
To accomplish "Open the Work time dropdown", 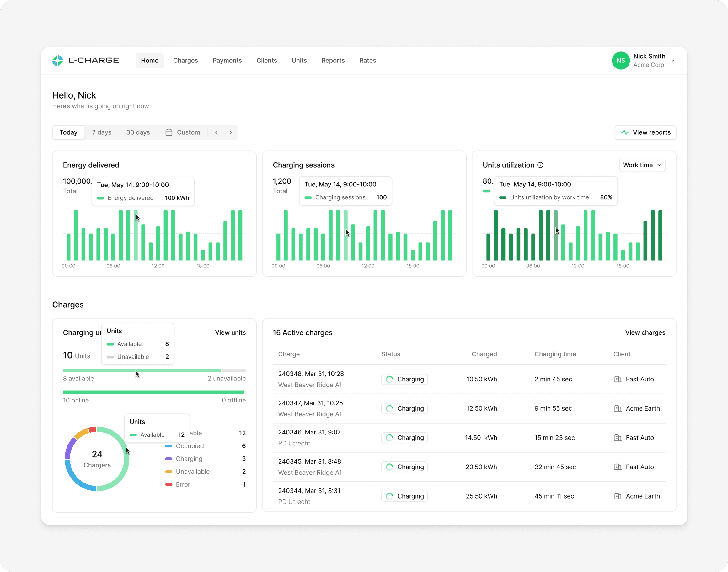I will click(x=642, y=165).
